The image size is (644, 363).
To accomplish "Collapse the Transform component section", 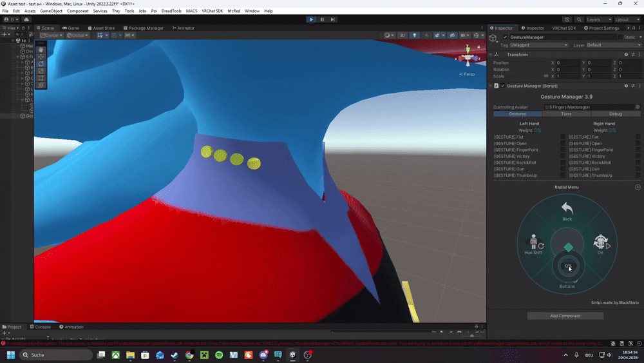I will (491, 55).
